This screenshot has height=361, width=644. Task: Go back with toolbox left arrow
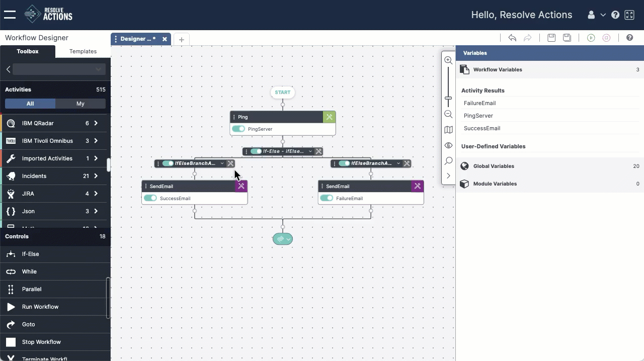pyautogui.click(x=8, y=69)
